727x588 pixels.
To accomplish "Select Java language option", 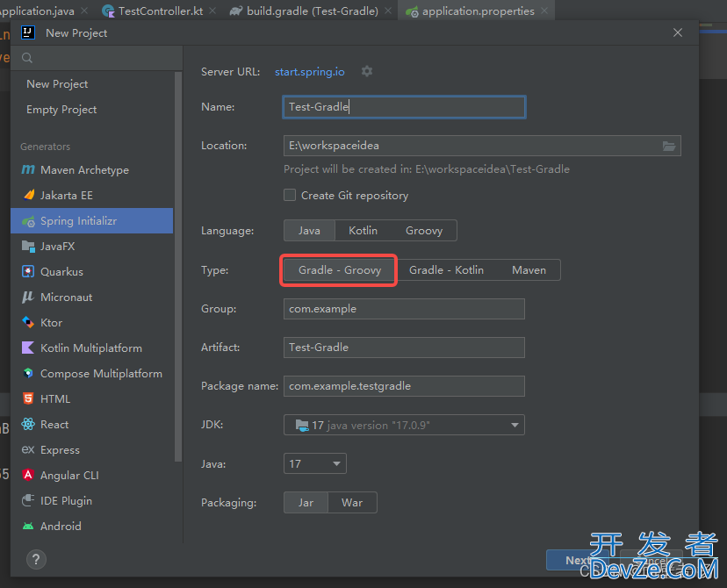I will [309, 231].
